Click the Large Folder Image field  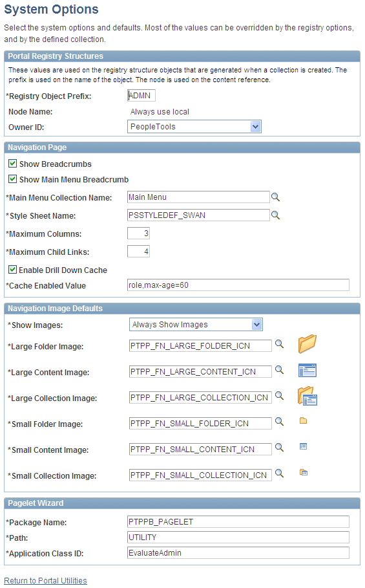point(200,346)
